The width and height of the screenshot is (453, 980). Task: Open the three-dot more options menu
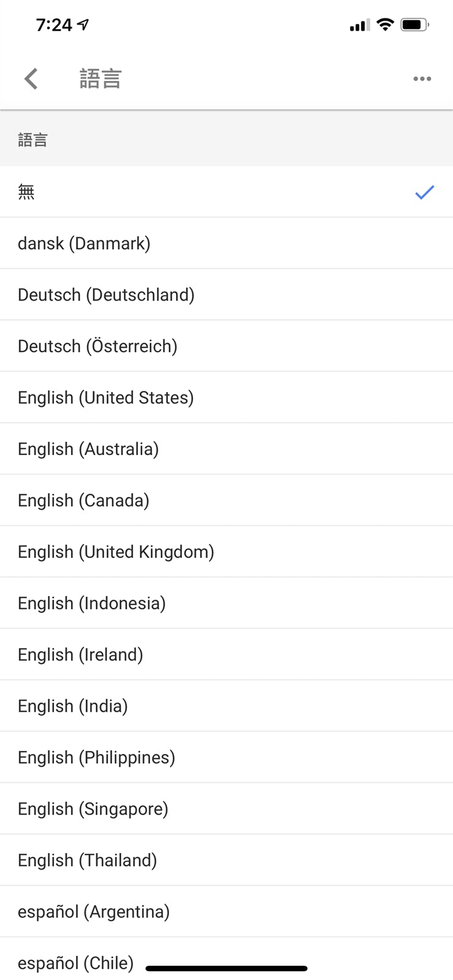422,79
